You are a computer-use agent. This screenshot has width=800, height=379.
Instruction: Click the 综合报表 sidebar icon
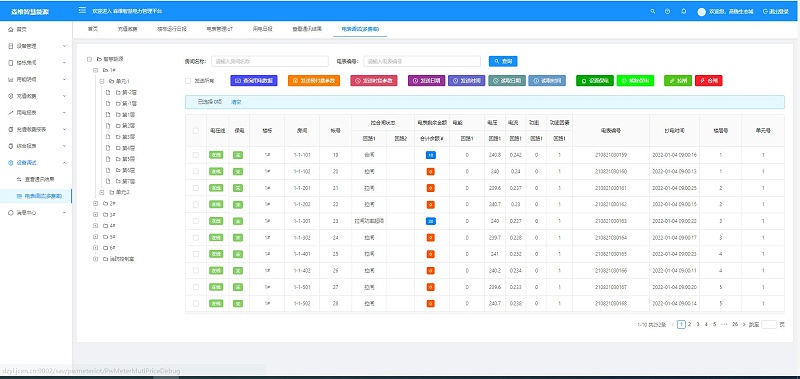coord(11,146)
